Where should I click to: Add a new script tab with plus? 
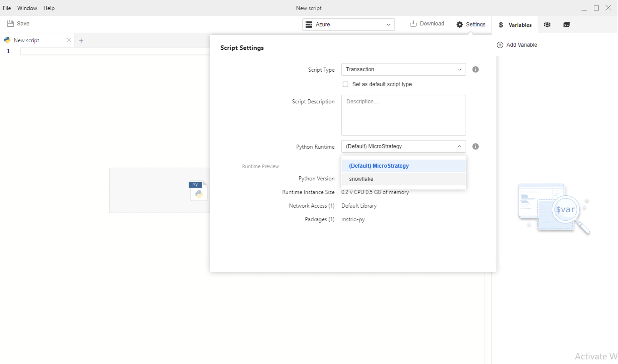81,41
